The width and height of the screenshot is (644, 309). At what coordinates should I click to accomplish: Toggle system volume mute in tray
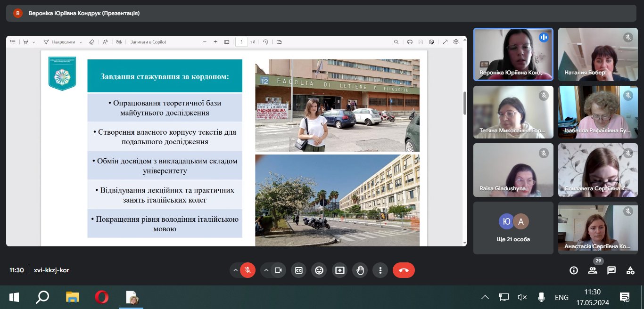point(522,297)
